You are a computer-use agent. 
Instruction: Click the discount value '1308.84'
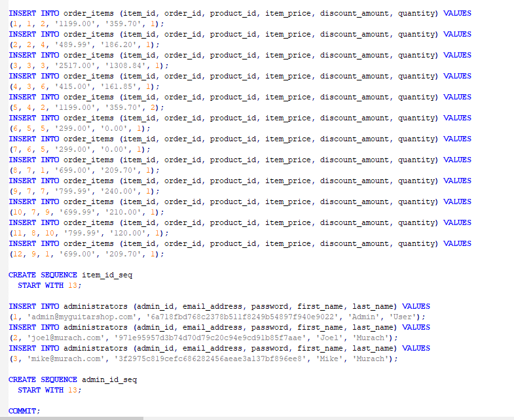[125, 65]
